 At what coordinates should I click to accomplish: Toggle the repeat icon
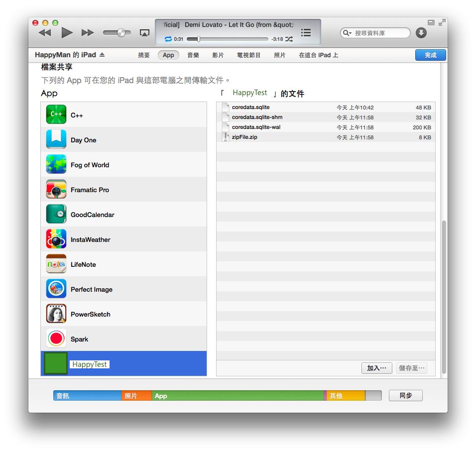point(168,39)
